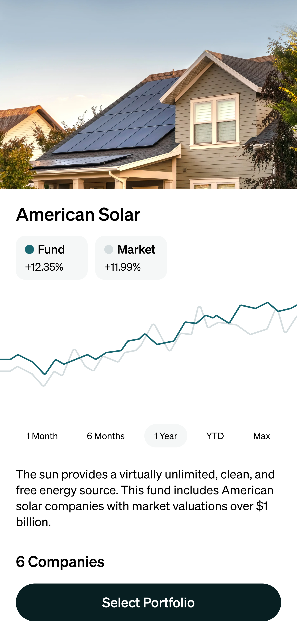Click the gray Market legend dot
This screenshot has width=297, height=644.
coord(109,249)
